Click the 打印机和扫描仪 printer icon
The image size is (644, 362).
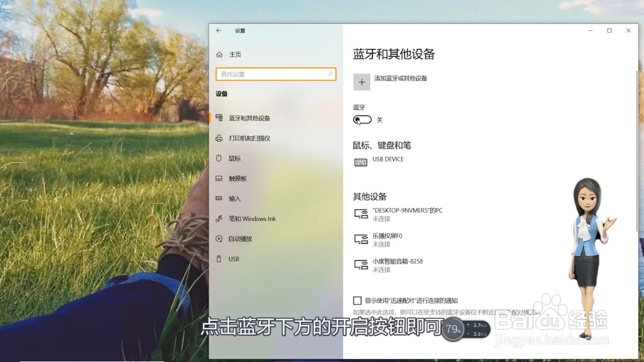pyautogui.click(x=219, y=138)
